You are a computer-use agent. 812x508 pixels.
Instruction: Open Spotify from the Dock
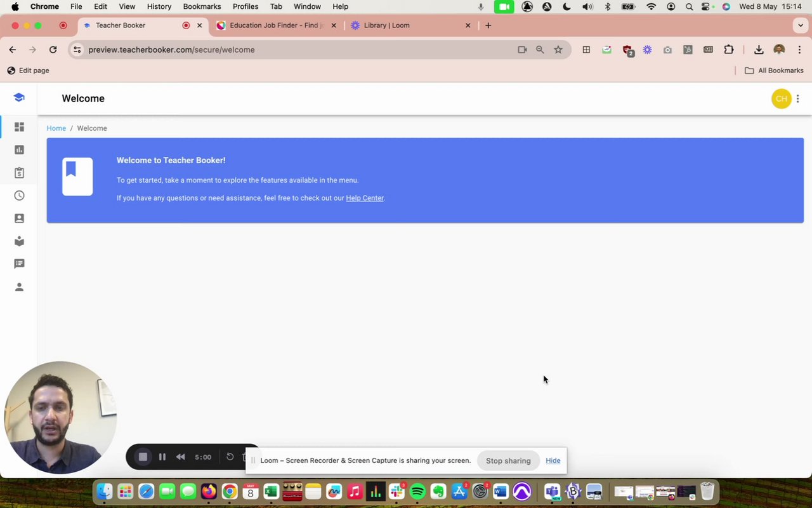pos(417,491)
